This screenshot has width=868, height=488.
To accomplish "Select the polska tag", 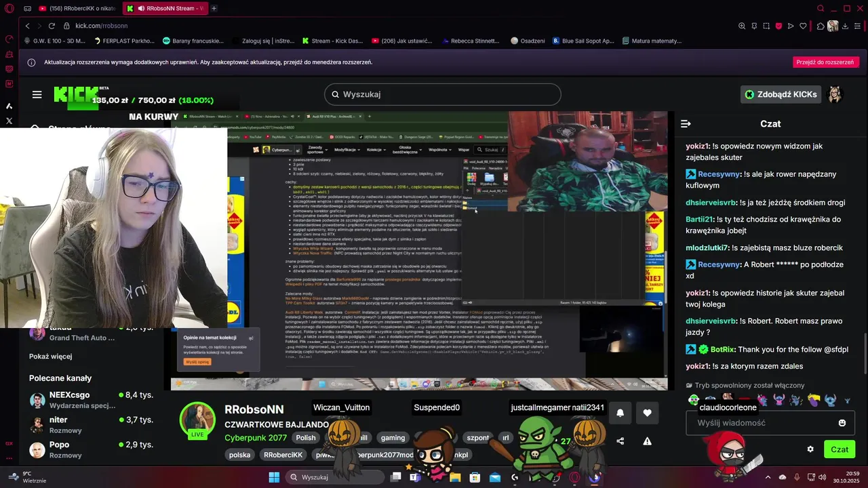I will (239, 455).
